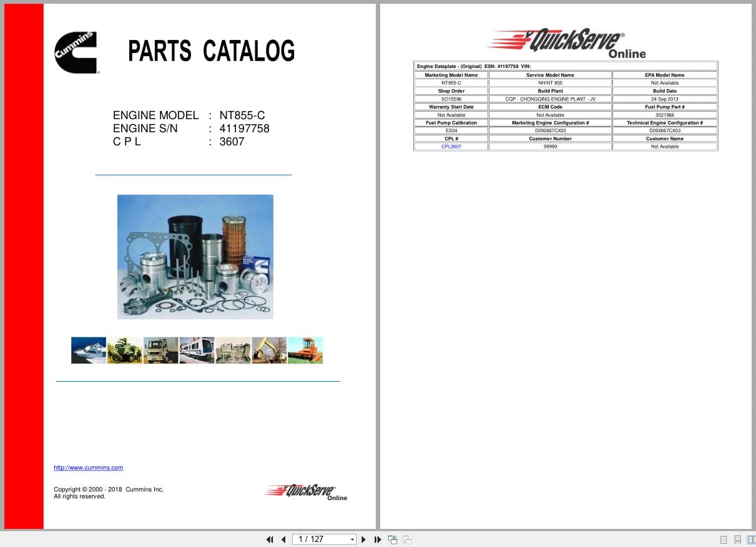Click the boat thumbnail in the image strip
This screenshot has width=756, height=547.
(x=89, y=351)
